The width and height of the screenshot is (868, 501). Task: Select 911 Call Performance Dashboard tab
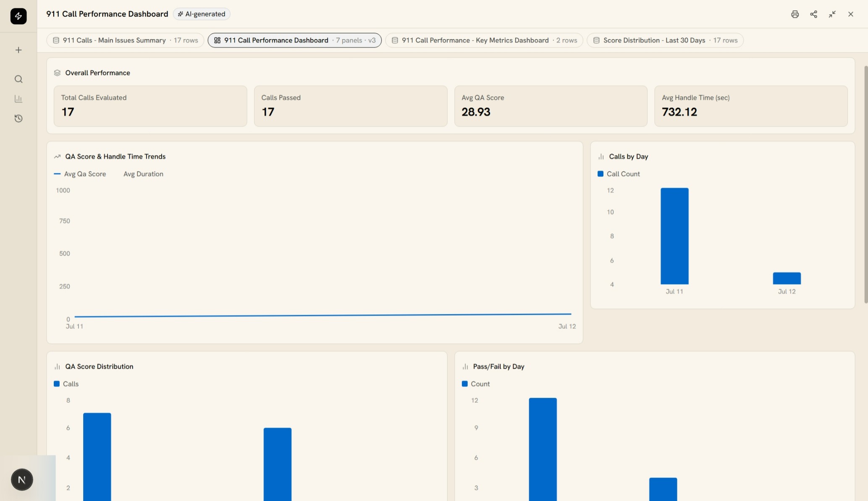point(295,40)
